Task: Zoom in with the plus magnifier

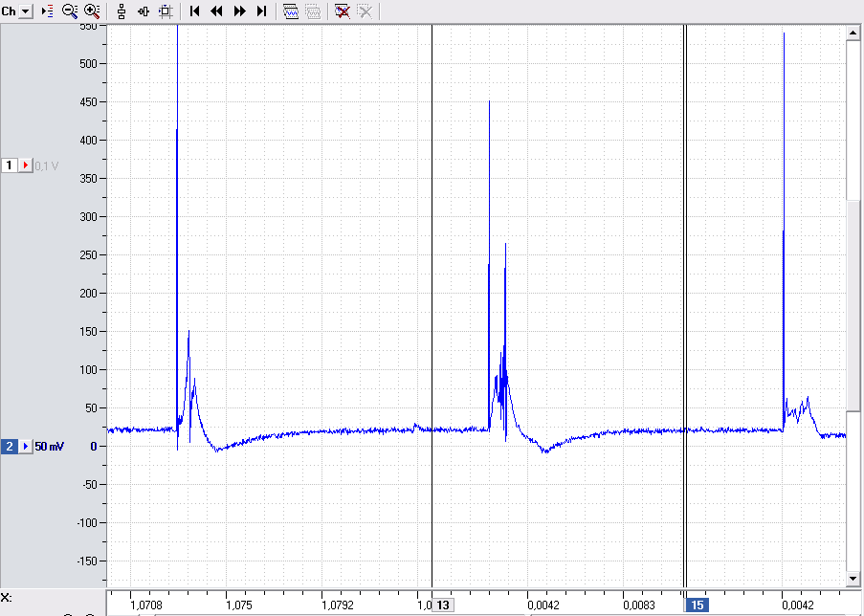Action: point(92,11)
